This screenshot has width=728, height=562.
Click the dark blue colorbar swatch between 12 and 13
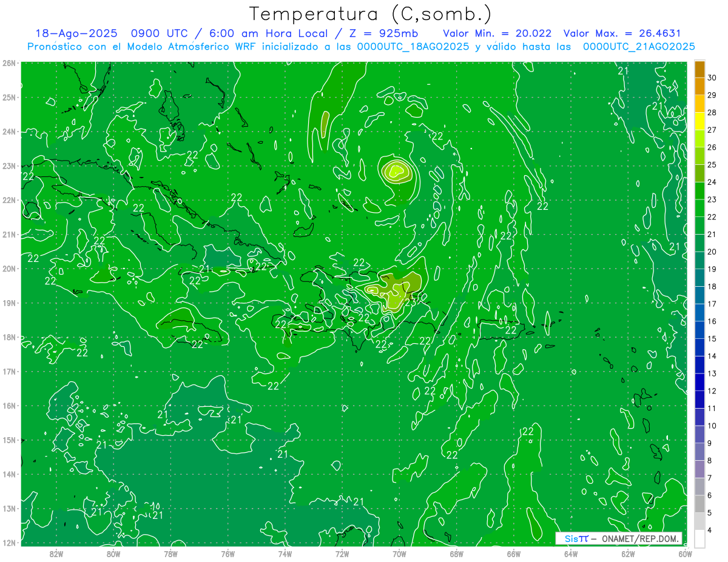tap(699, 382)
